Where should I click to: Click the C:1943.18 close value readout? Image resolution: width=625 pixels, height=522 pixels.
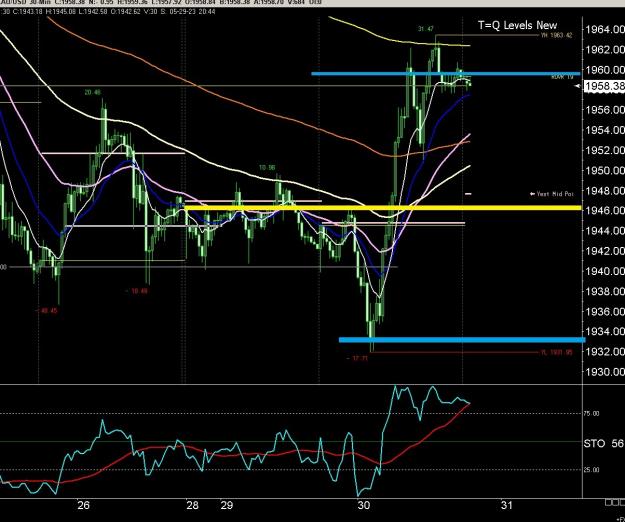tap(28, 12)
